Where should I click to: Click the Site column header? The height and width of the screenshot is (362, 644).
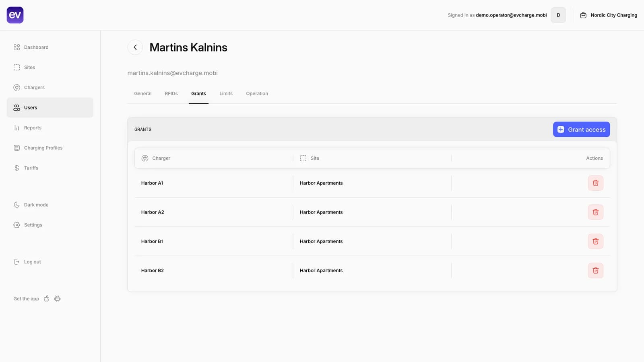tap(310, 158)
